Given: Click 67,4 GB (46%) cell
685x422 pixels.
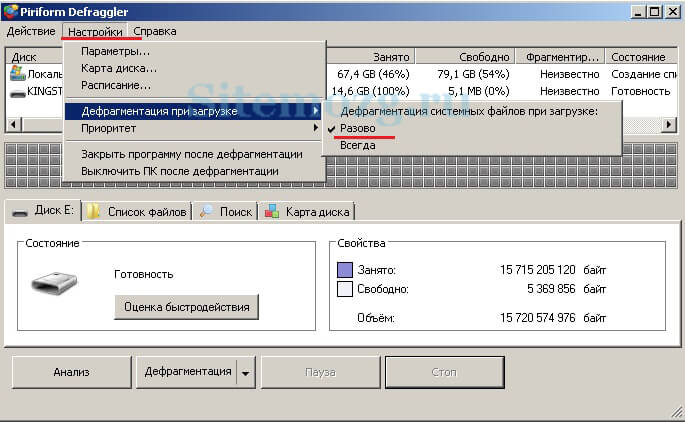Looking at the screenshot, I should (373, 74).
